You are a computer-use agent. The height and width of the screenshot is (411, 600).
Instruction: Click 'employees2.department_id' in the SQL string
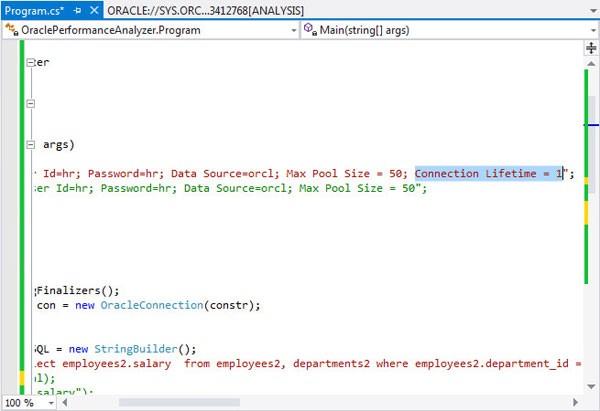coord(491,364)
